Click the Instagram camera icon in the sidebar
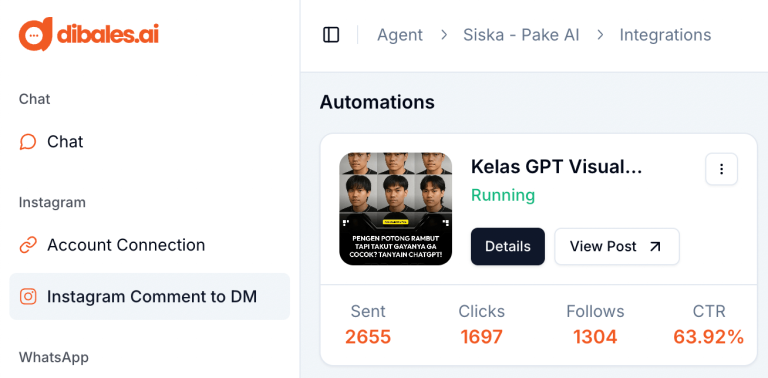The image size is (768, 378). click(x=28, y=296)
